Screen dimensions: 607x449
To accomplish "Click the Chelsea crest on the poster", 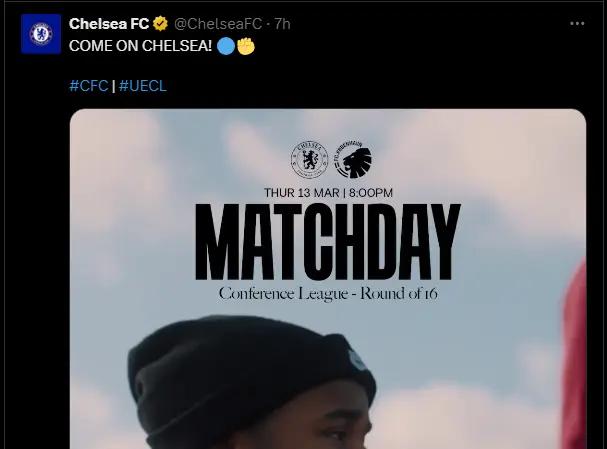I will 310,159.
